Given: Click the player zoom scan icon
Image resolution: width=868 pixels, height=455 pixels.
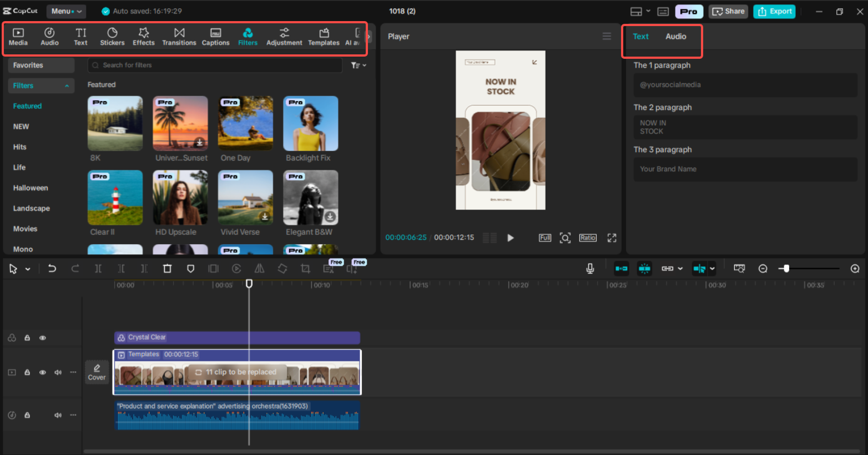Looking at the screenshot, I should point(565,238).
